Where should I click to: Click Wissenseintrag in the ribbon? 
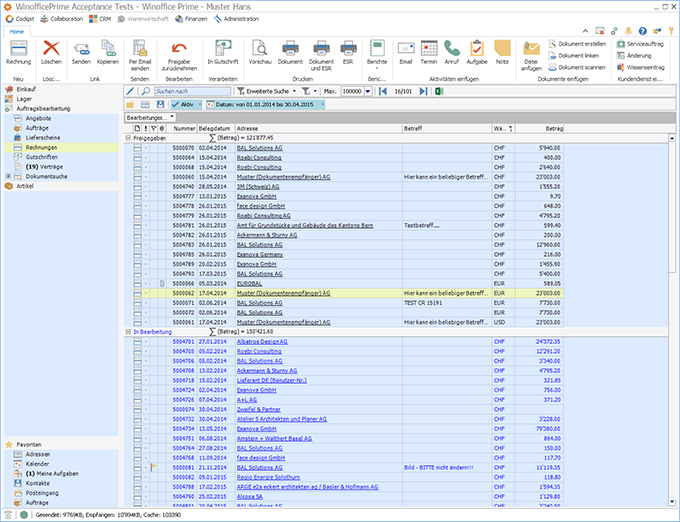[x=641, y=67]
